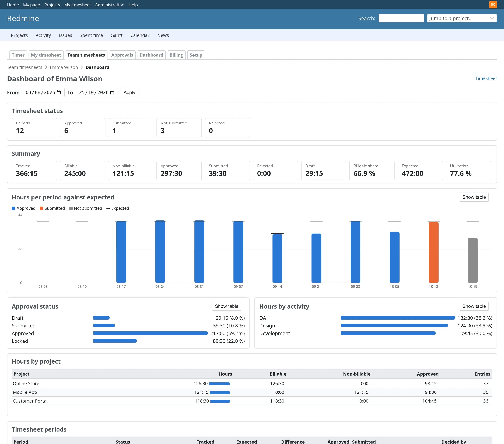Open Administration in top menu
504x444 pixels.
pyautogui.click(x=110, y=5)
